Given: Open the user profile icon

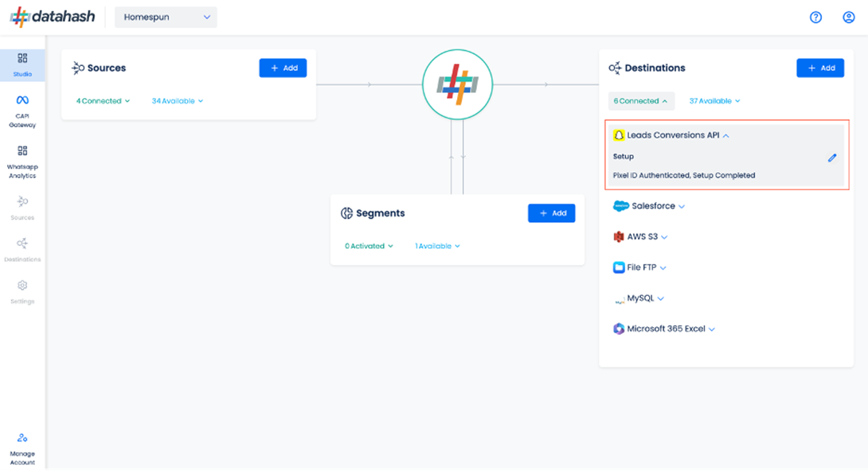Looking at the screenshot, I should (849, 18).
